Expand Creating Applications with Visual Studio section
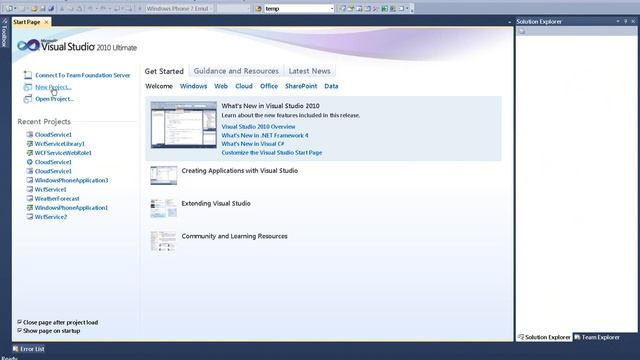This screenshot has height=360, width=640. tap(240, 171)
